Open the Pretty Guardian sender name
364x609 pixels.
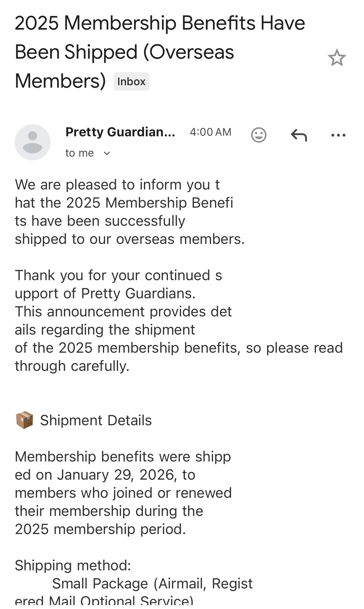point(120,132)
